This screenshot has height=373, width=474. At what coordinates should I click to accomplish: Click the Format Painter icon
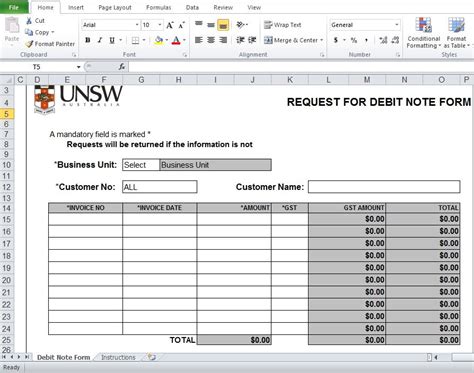coord(29,44)
